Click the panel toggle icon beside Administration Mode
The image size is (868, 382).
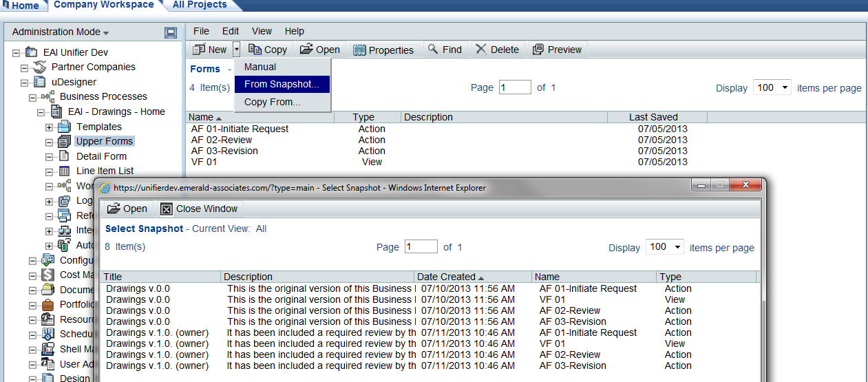(171, 32)
